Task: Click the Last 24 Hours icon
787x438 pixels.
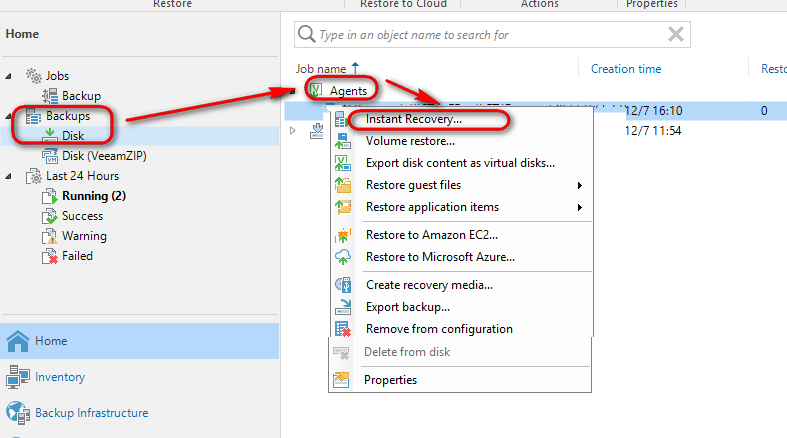Action: click(x=34, y=176)
